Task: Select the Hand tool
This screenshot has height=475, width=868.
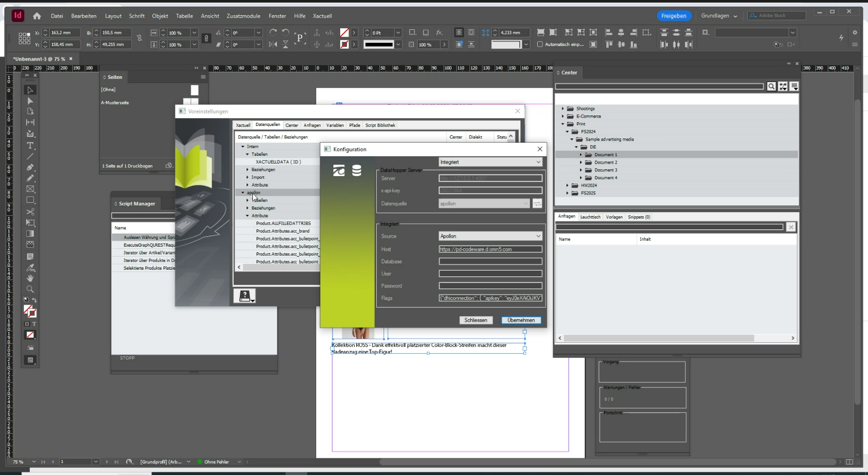Action: (x=30, y=279)
